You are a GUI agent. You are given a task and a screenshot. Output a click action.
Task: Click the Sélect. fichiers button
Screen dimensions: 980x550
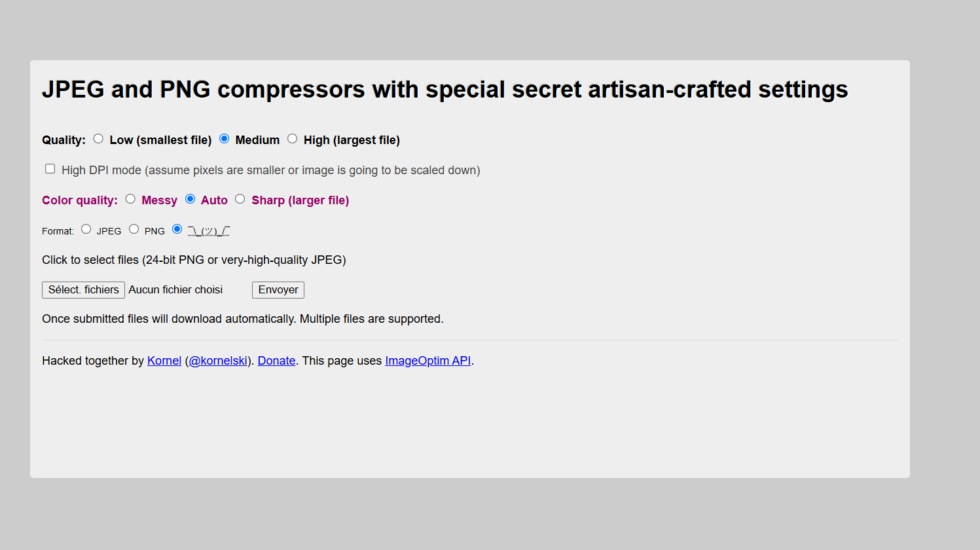[83, 290]
